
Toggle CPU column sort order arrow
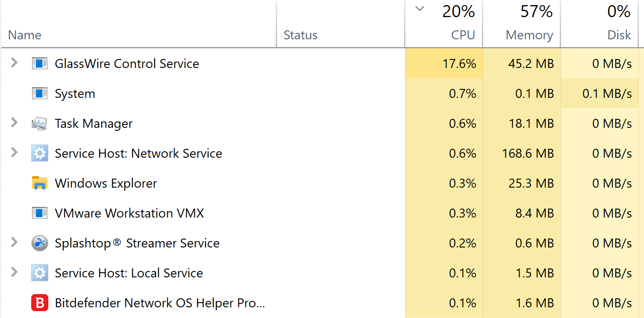click(x=420, y=9)
